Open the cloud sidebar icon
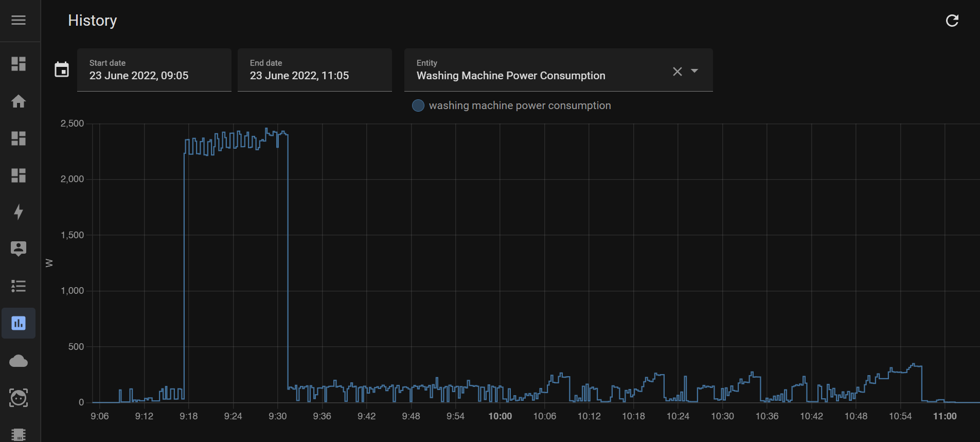This screenshot has width=980, height=442. pyautogui.click(x=19, y=361)
